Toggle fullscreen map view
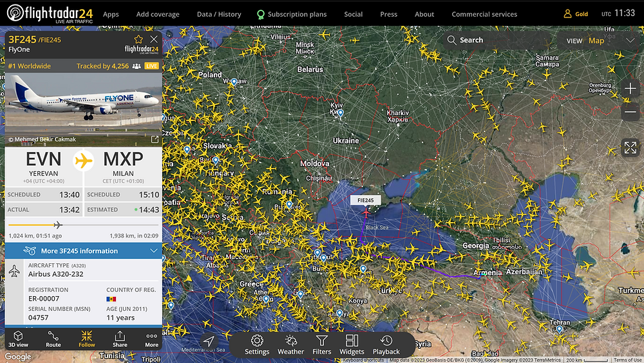 pos(630,147)
